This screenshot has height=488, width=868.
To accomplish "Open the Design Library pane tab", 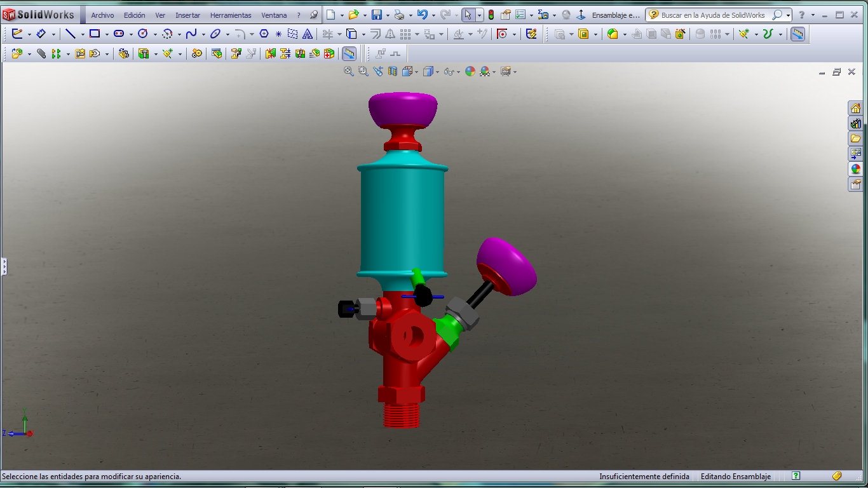I will [x=856, y=123].
